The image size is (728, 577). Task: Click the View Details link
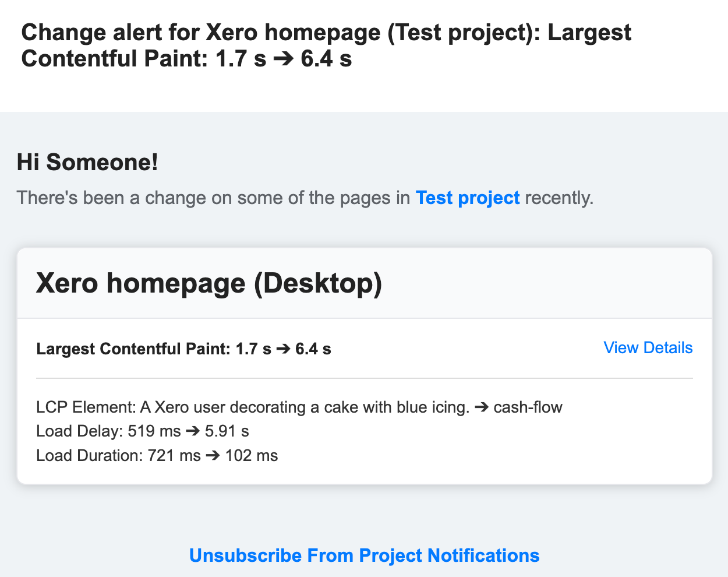point(648,348)
